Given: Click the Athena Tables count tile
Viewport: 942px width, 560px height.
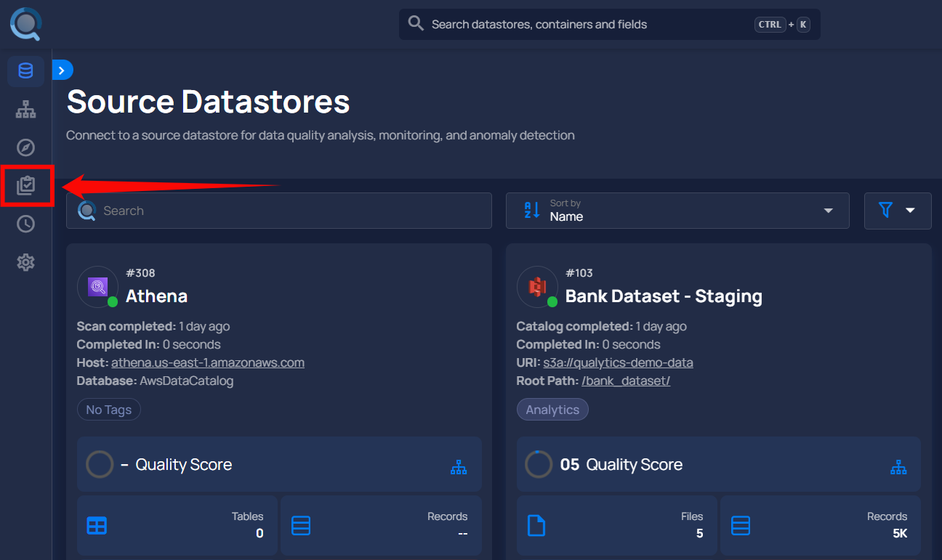Looking at the screenshot, I should pos(177,527).
